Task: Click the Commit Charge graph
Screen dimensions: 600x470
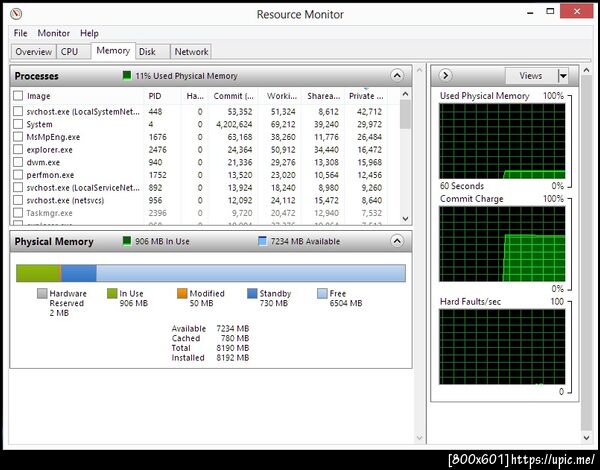Action: [x=502, y=244]
